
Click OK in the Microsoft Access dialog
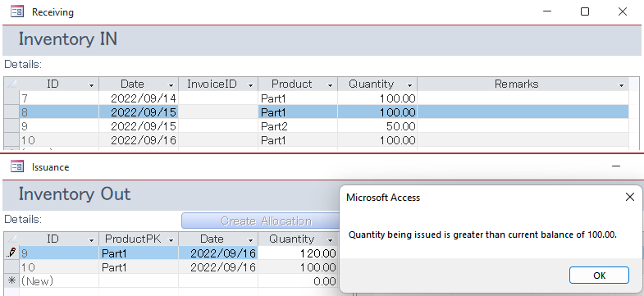tap(599, 275)
